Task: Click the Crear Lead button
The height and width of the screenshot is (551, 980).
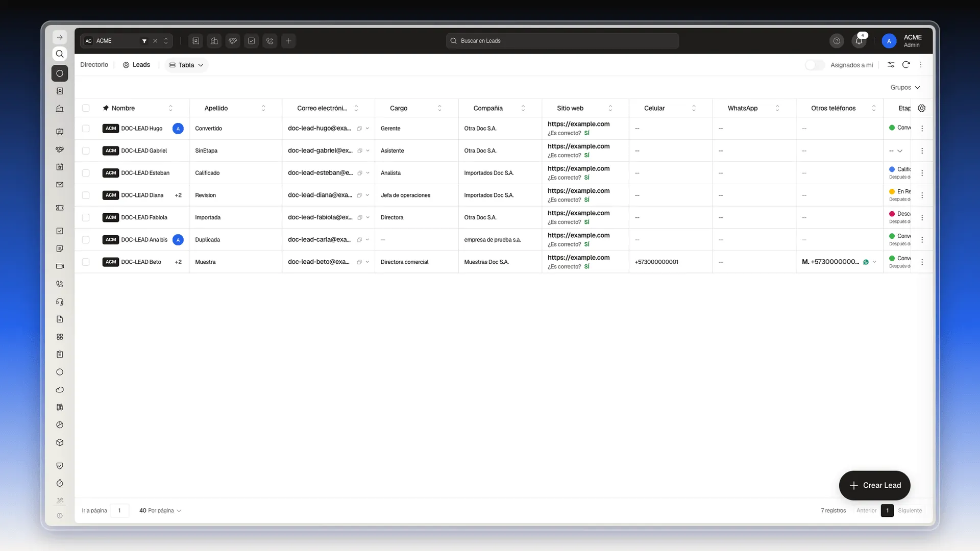Action: [x=875, y=486]
